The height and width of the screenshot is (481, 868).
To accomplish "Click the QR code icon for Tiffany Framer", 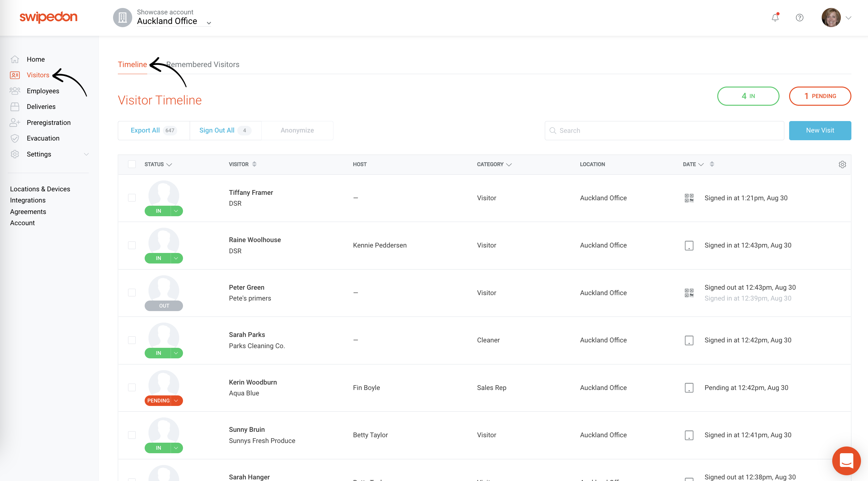I will click(689, 198).
